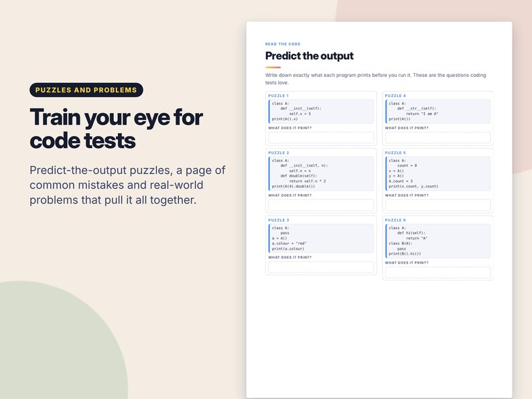Click the 'Write down exactly what each program prints' instruction
Image resolution: width=532 pixels, height=399 pixels.
[376, 78]
